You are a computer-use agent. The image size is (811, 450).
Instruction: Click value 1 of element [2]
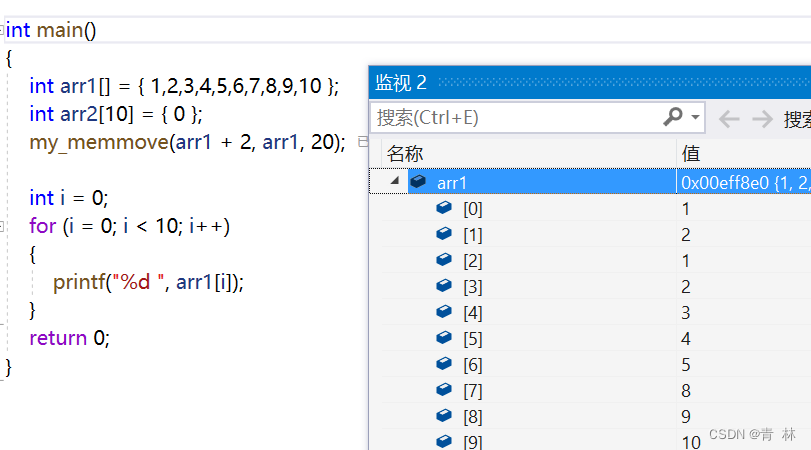click(686, 261)
